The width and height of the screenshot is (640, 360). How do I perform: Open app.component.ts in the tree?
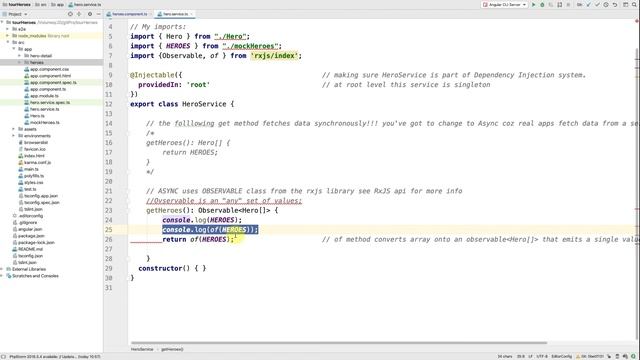pyautogui.click(x=48, y=89)
